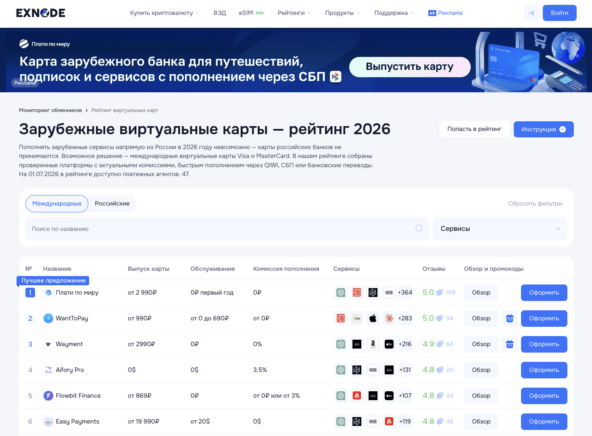Click the Отзывы column header

[434, 269]
